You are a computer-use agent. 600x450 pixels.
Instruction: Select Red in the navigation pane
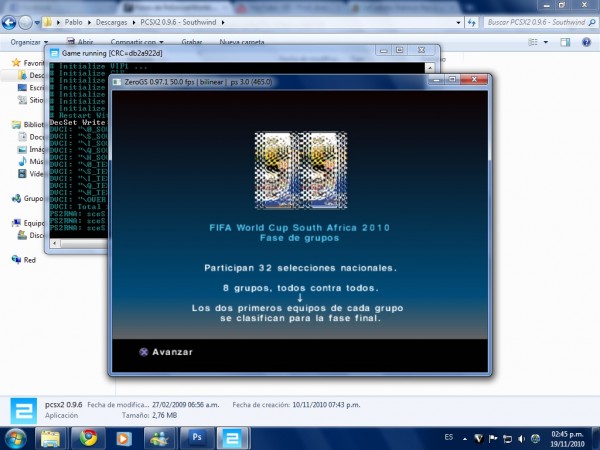click(24, 260)
